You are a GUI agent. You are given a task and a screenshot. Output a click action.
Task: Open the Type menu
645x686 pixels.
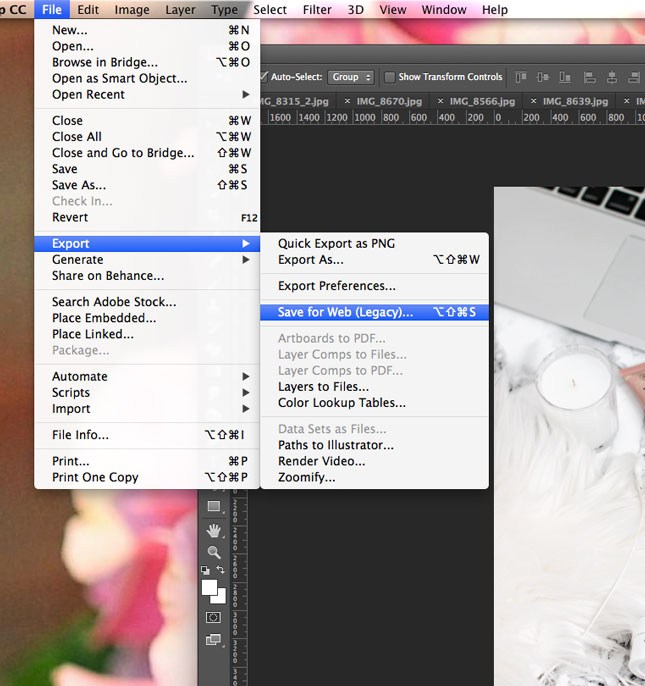(224, 9)
